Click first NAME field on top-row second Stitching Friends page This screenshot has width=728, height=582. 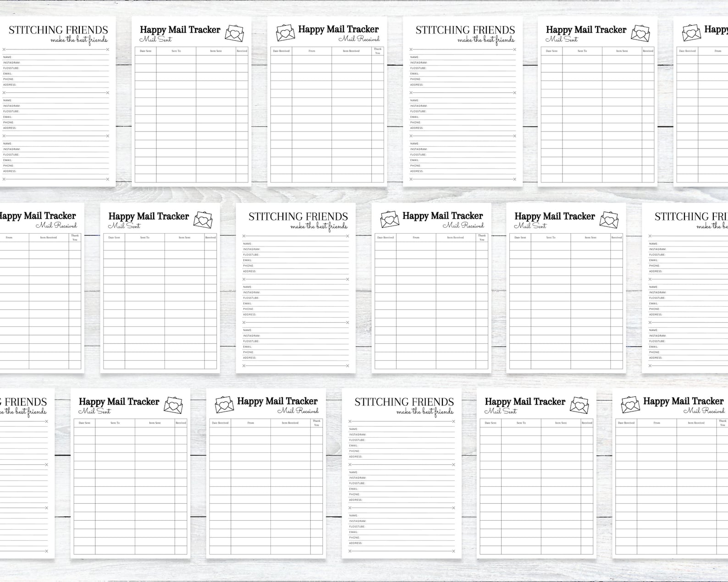pos(463,57)
